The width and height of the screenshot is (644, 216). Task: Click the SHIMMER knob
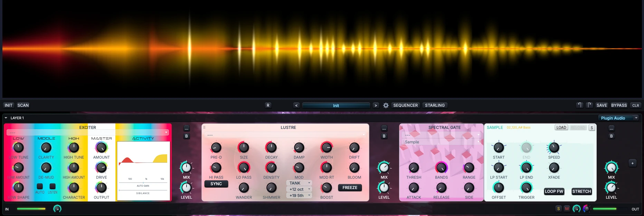[272, 188]
